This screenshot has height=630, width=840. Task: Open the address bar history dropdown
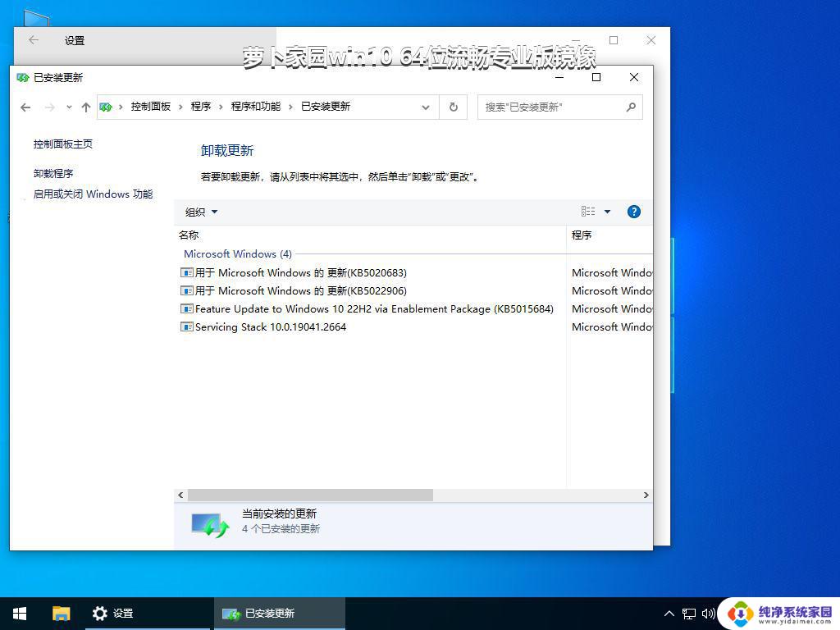(x=425, y=107)
